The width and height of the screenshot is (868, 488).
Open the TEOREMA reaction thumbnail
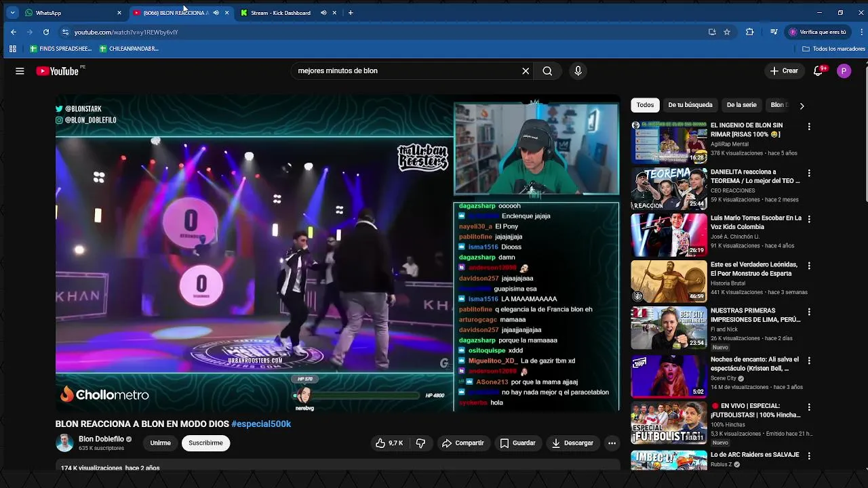click(x=669, y=188)
